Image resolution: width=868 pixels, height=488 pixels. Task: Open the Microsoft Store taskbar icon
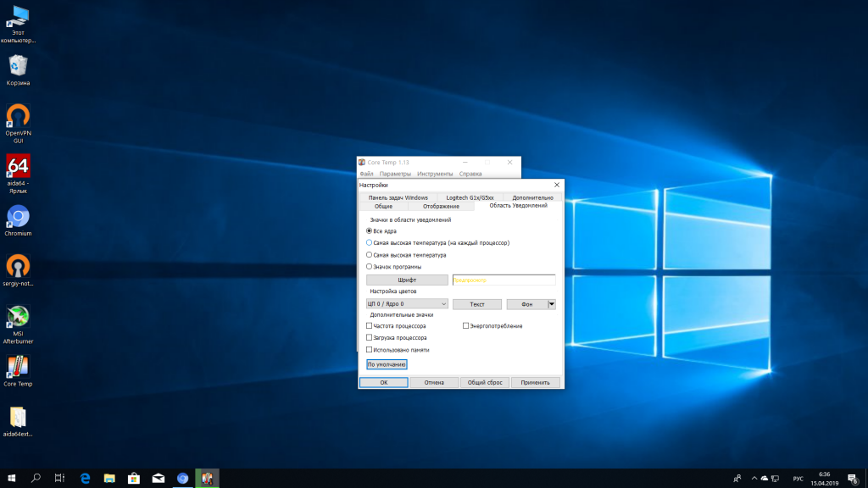133,478
